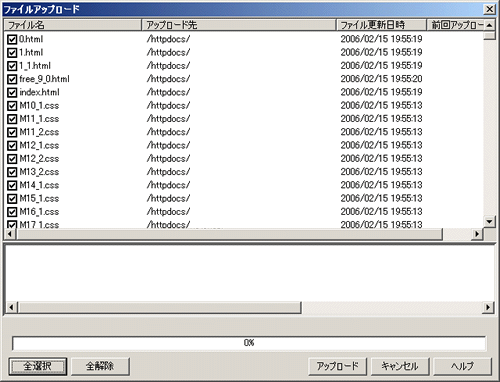Click file list scroll-left arrow
Viewport: 500px width, 382px height.
(9, 234)
